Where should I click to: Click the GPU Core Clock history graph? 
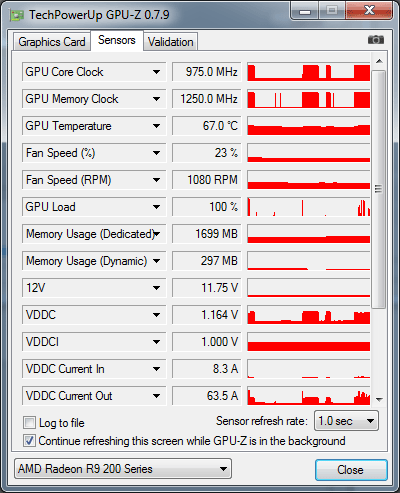click(309, 72)
